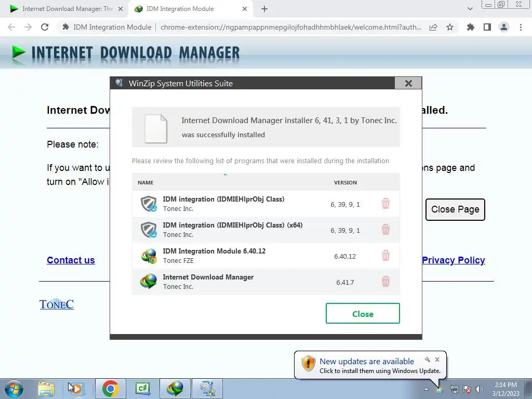Open Chrome three-dot menu
The image size is (532, 399).
click(521, 27)
